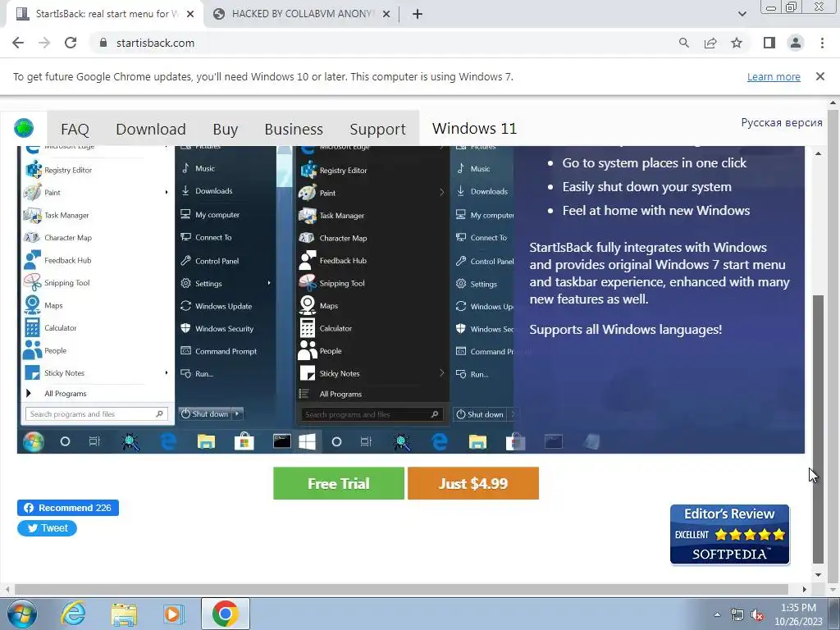Open the Business page

294,129
